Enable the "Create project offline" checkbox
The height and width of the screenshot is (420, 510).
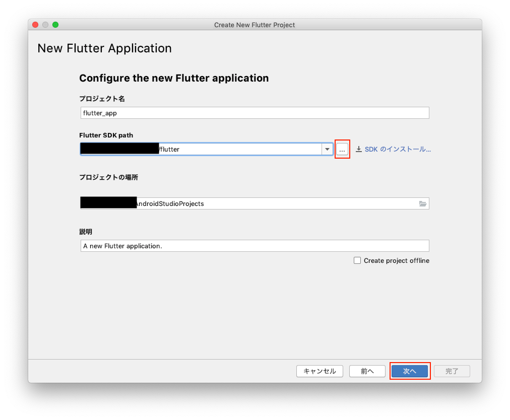click(357, 260)
